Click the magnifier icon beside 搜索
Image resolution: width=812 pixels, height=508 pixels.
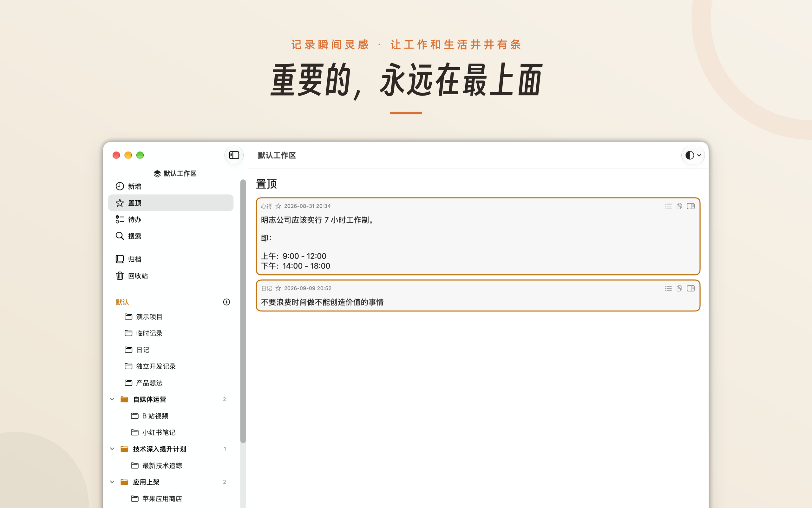point(120,236)
